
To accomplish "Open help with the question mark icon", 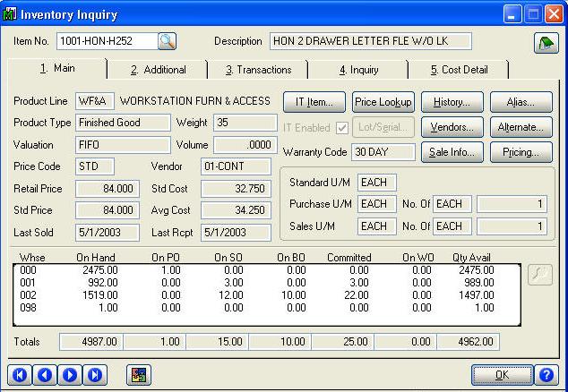I will coord(546,374).
